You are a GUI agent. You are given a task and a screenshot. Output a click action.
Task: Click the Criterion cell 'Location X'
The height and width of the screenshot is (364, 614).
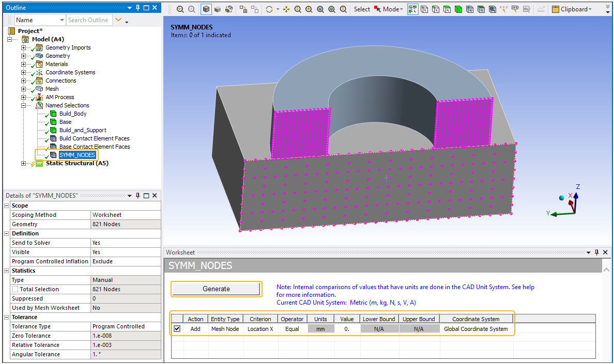260,329
